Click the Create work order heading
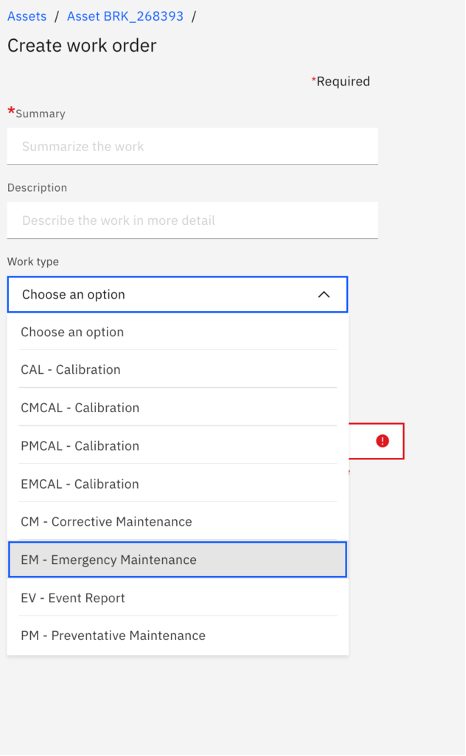This screenshot has height=756, width=466. pos(82,46)
